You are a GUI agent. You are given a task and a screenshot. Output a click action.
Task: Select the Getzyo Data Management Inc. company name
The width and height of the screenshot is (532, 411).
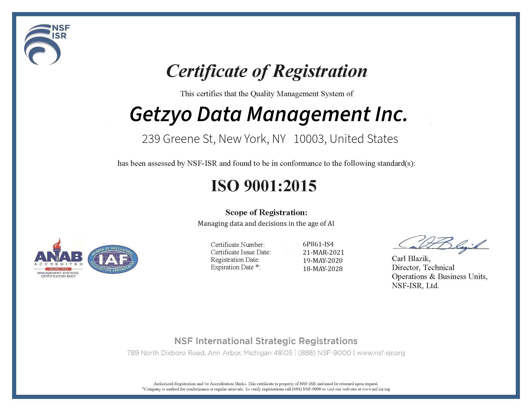pyautogui.click(x=268, y=114)
